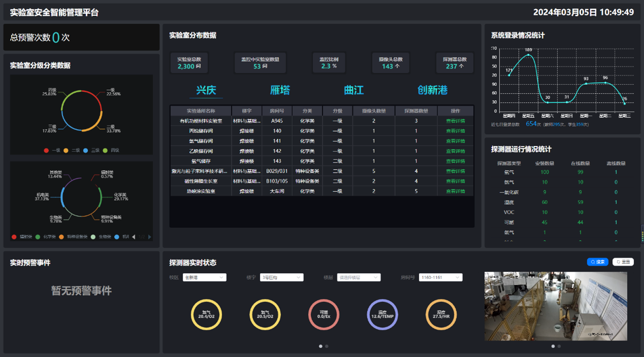644x357 pixels.
Task: Switch to the 曲江 campus tab
Action: (x=354, y=90)
